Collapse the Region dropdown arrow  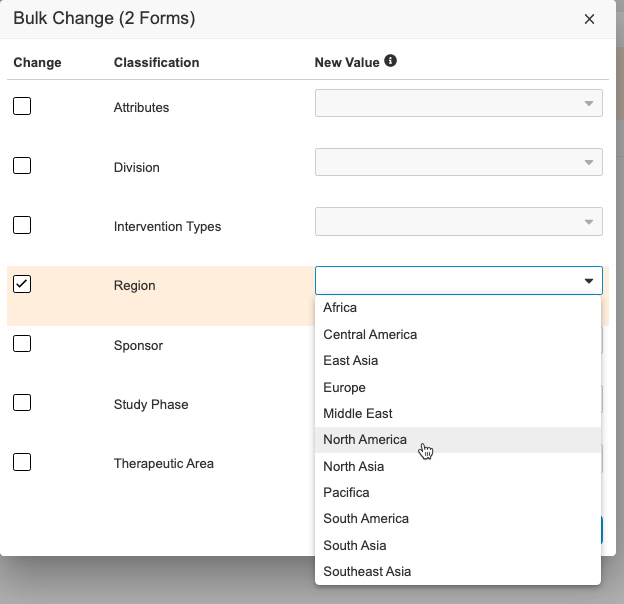tap(588, 282)
